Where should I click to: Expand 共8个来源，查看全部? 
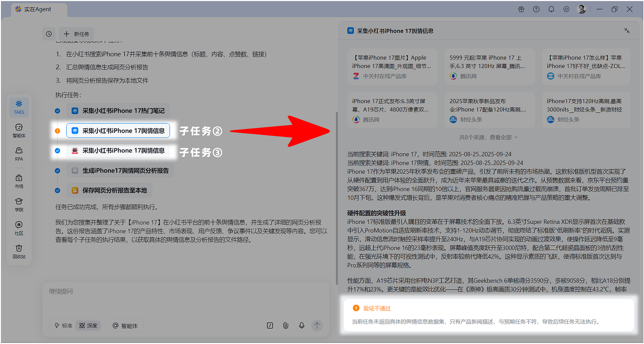pos(488,137)
